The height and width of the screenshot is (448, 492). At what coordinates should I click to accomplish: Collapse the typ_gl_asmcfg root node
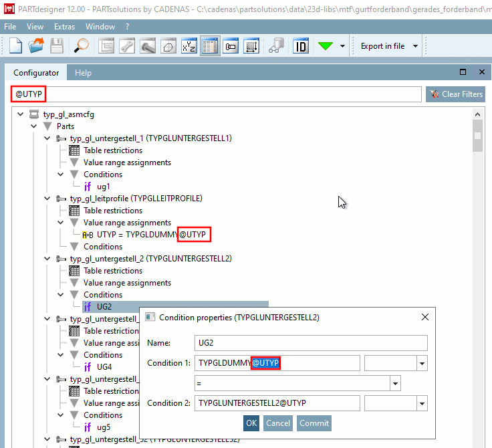pyautogui.click(x=21, y=114)
